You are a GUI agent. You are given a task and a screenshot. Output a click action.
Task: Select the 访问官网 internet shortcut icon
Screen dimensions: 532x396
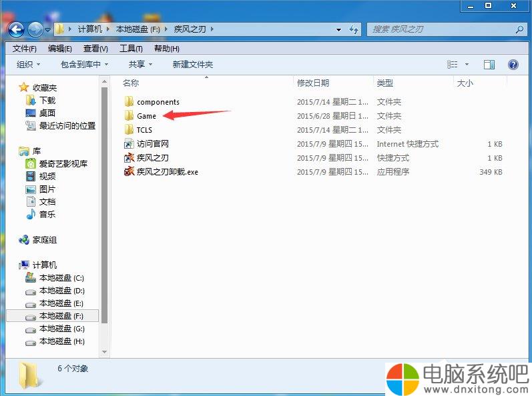click(x=129, y=143)
